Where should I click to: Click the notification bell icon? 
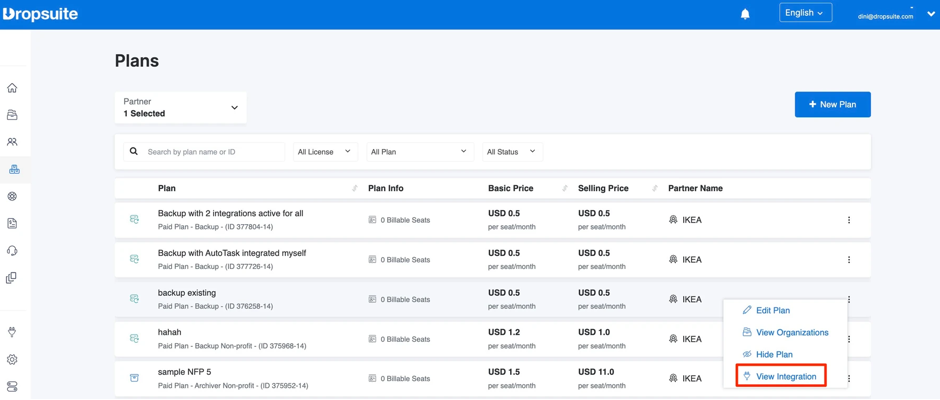click(745, 14)
